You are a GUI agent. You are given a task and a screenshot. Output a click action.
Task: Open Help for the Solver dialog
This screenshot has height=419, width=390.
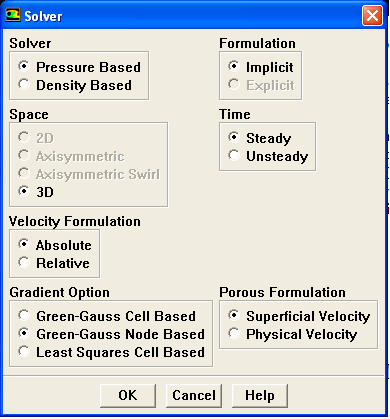pos(260,395)
